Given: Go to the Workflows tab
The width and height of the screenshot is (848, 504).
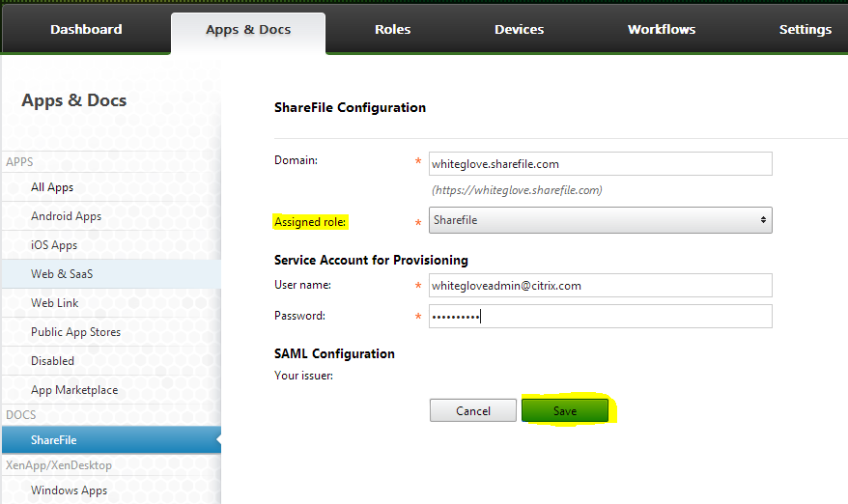Looking at the screenshot, I should (661, 29).
